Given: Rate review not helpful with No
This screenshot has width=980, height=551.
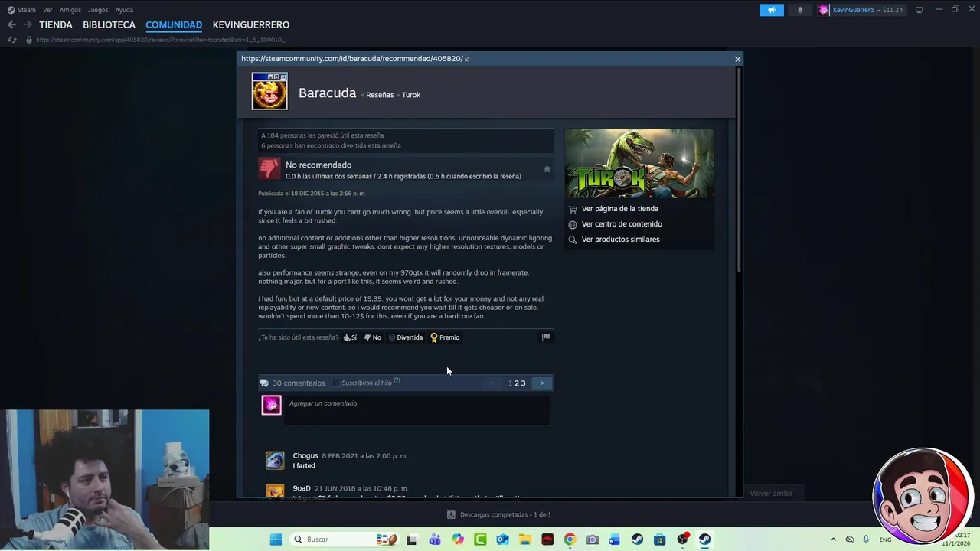Looking at the screenshot, I should [373, 337].
